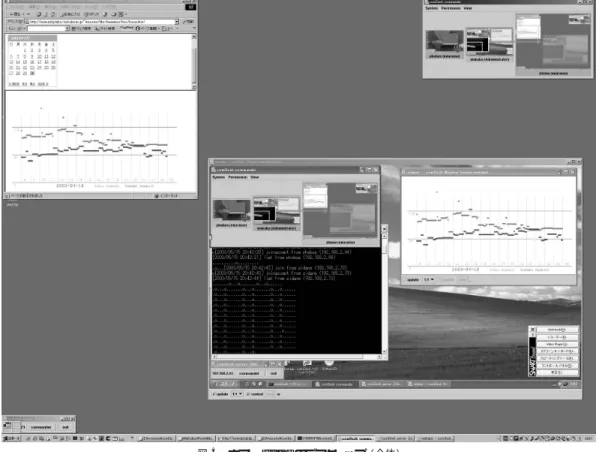The width and height of the screenshot is (602, 452).
Task: Switch to comDesk commander button on remote taskbar
Action: click(x=336, y=384)
